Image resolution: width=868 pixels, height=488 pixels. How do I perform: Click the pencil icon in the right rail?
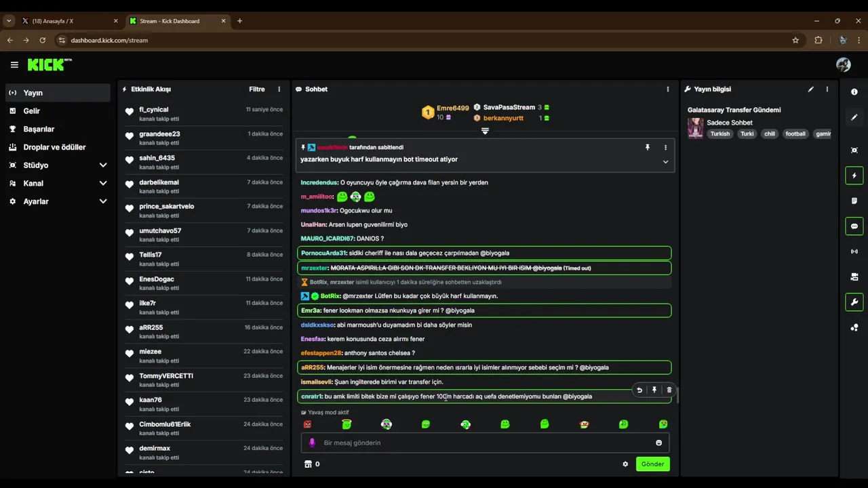[x=854, y=117]
